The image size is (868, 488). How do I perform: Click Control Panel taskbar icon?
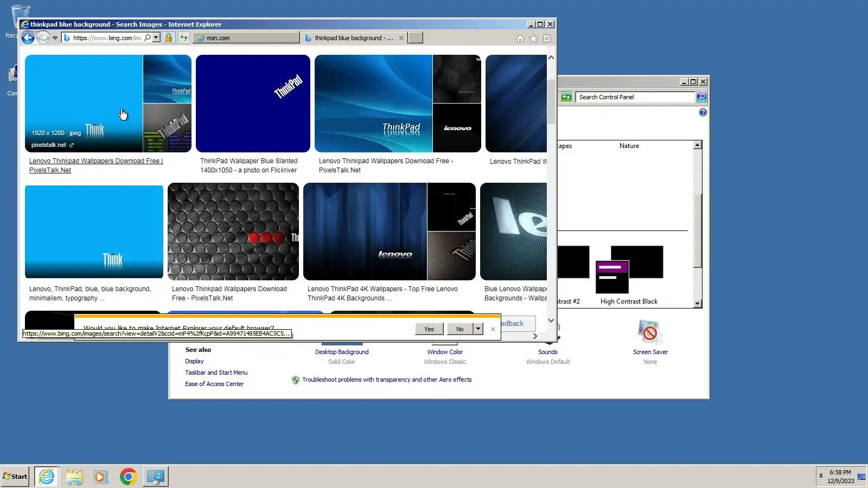156,477
